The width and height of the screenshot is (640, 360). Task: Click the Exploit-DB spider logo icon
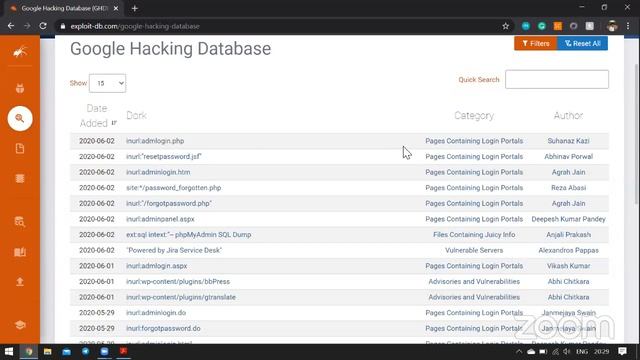pos(20,52)
